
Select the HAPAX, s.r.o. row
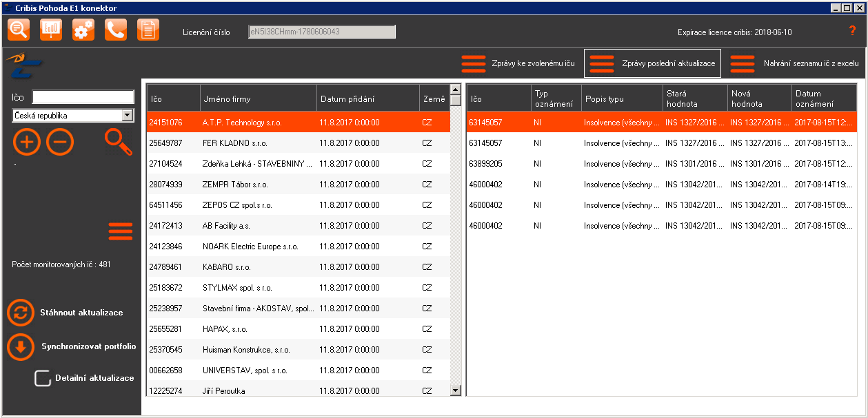pos(298,328)
